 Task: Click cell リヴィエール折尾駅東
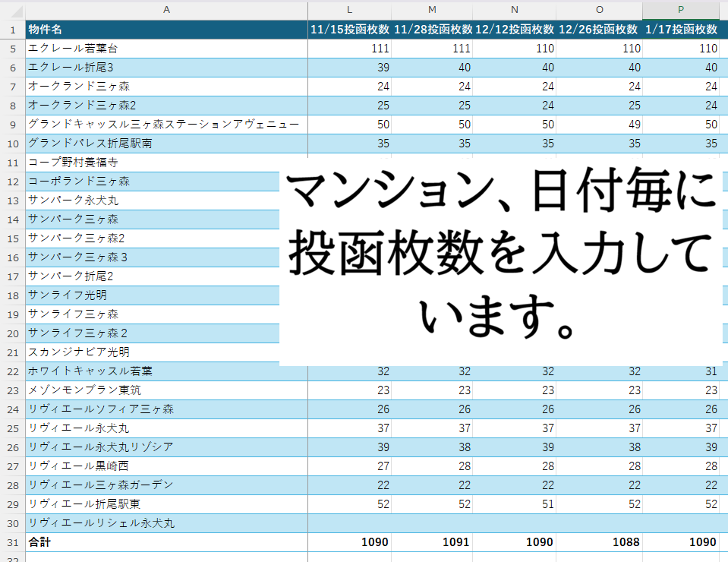166,504
